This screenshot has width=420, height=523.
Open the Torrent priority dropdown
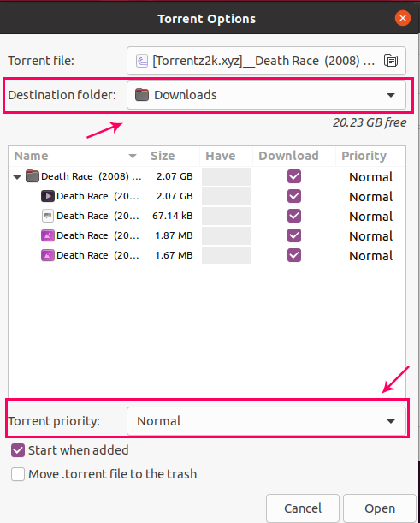pos(266,421)
